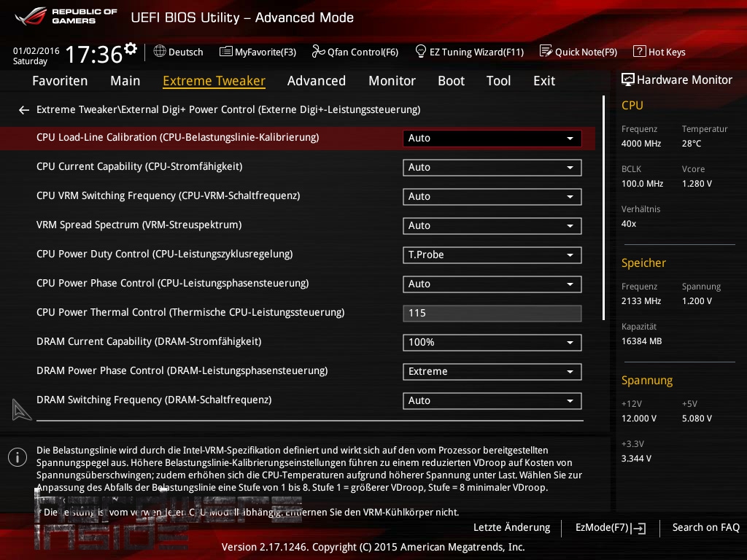
Task: Click the Verhältnis value 40x
Action: (629, 224)
